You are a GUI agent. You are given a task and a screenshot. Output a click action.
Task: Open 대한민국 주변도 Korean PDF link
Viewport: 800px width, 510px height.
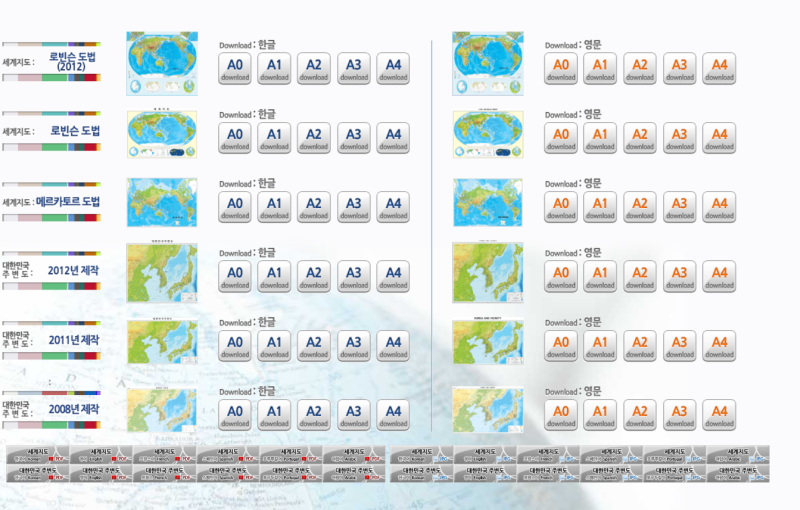pyautogui.click(x=38, y=473)
